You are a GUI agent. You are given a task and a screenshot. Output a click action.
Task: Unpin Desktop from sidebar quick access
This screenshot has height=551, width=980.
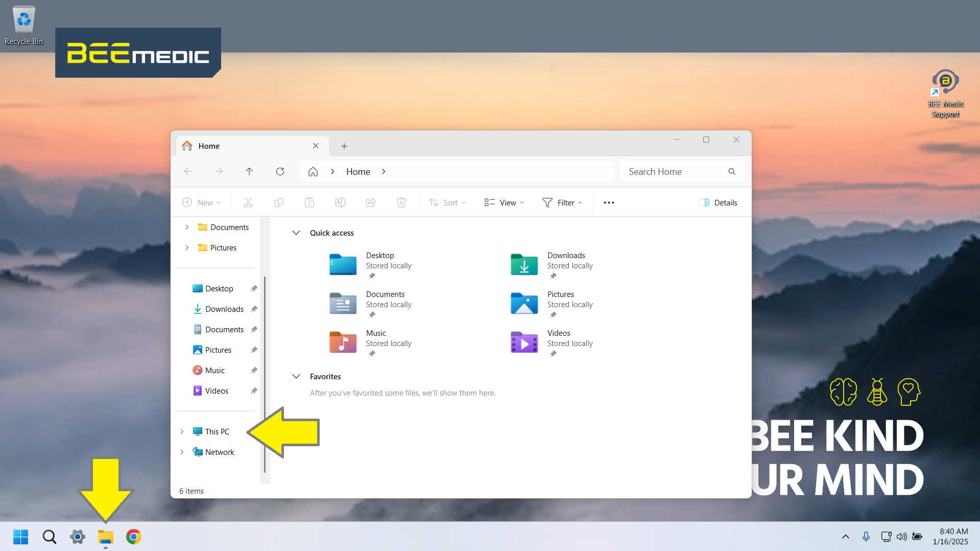[x=254, y=289]
